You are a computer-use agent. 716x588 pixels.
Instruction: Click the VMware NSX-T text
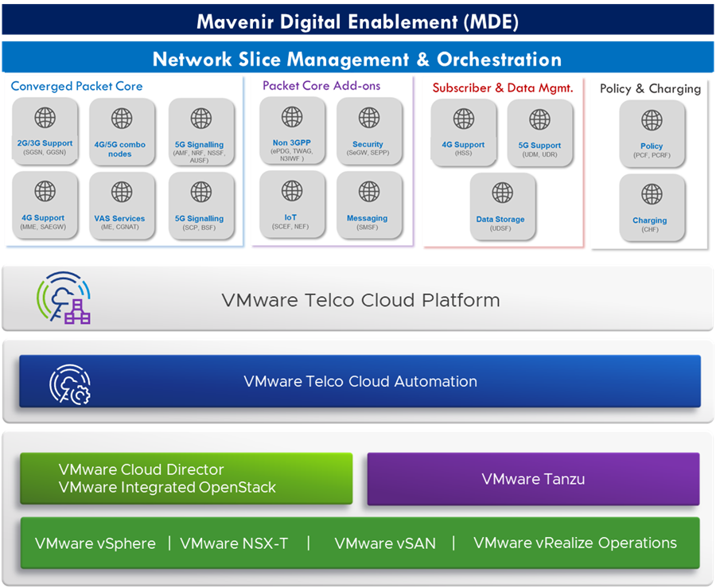[x=234, y=543]
